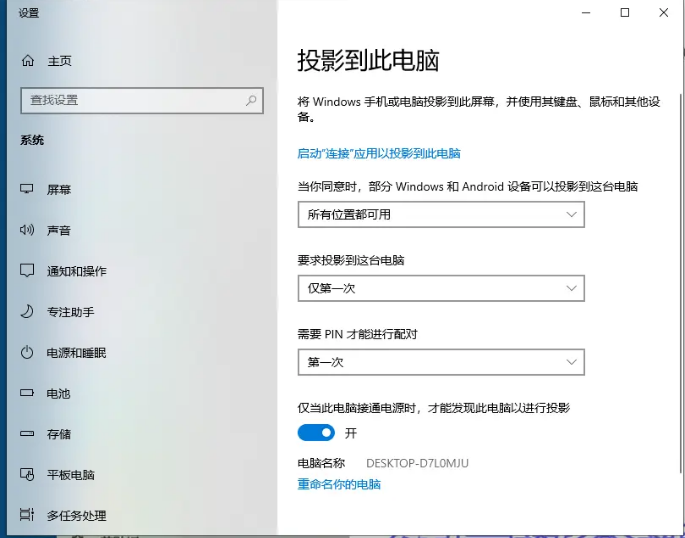Click the PC name DESKTOP-D7L0MJU text
Image resolution: width=685 pixels, height=538 pixels.
417,463
